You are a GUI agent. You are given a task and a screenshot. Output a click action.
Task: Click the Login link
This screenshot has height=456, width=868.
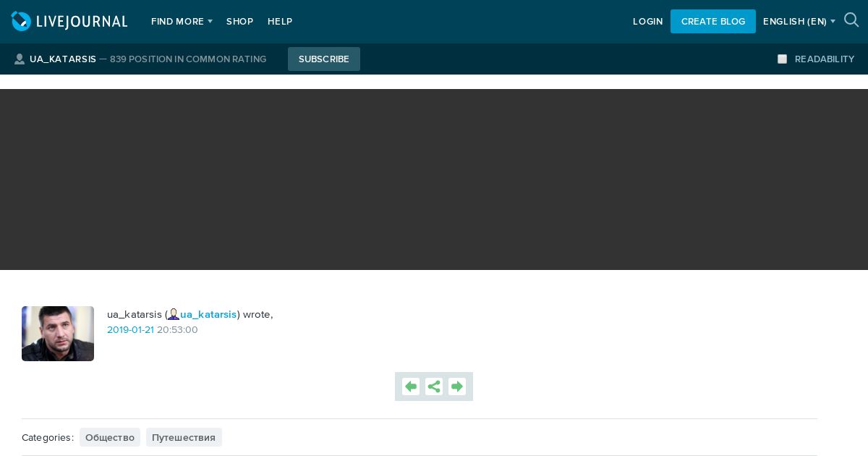(x=647, y=22)
